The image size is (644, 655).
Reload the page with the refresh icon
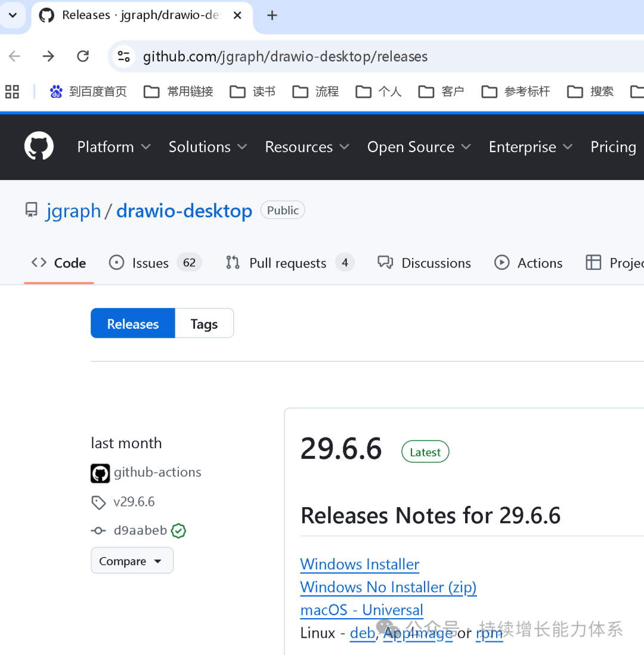83,57
